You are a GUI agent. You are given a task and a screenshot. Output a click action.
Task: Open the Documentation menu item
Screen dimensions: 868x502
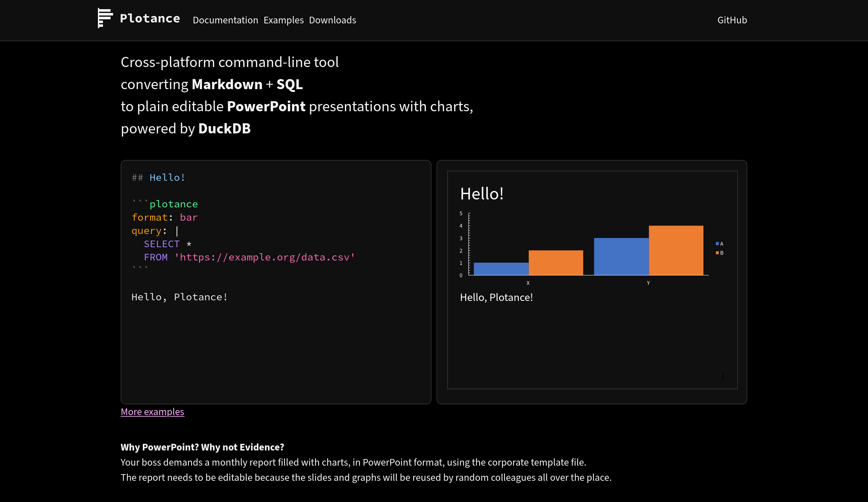[225, 20]
